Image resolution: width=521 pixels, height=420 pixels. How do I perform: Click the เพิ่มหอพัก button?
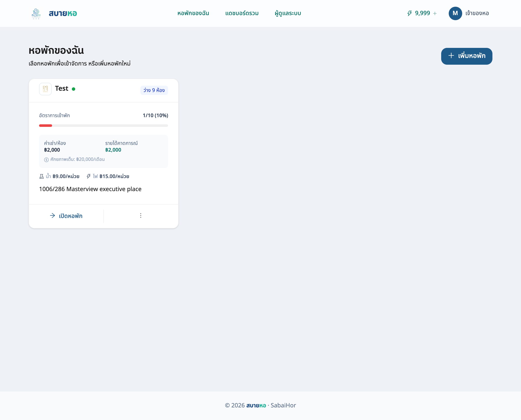coord(467,56)
